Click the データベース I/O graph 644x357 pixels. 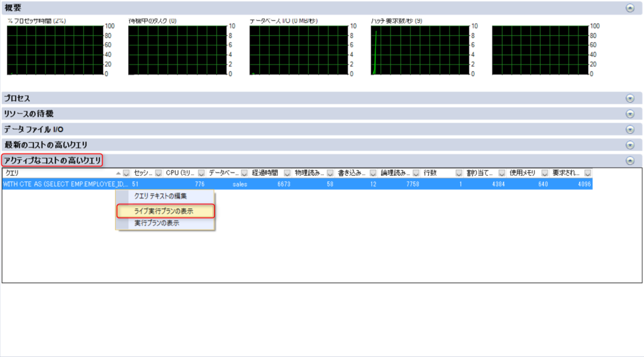tap(299, 50)
